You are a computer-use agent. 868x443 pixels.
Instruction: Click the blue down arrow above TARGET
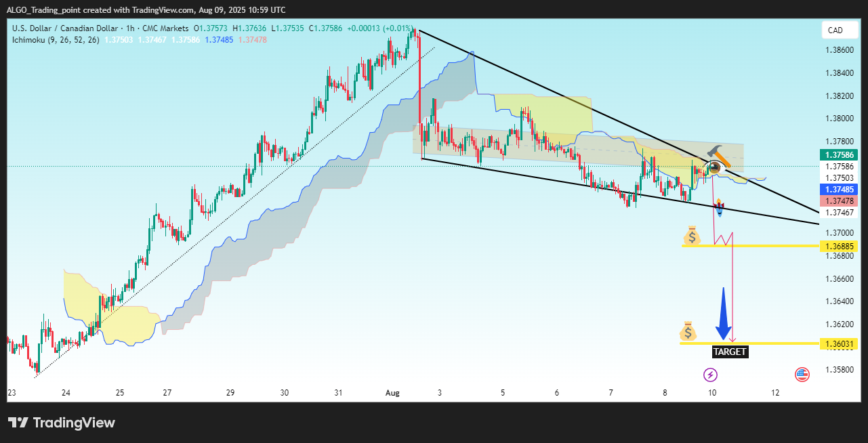click(x=723, y=314)
